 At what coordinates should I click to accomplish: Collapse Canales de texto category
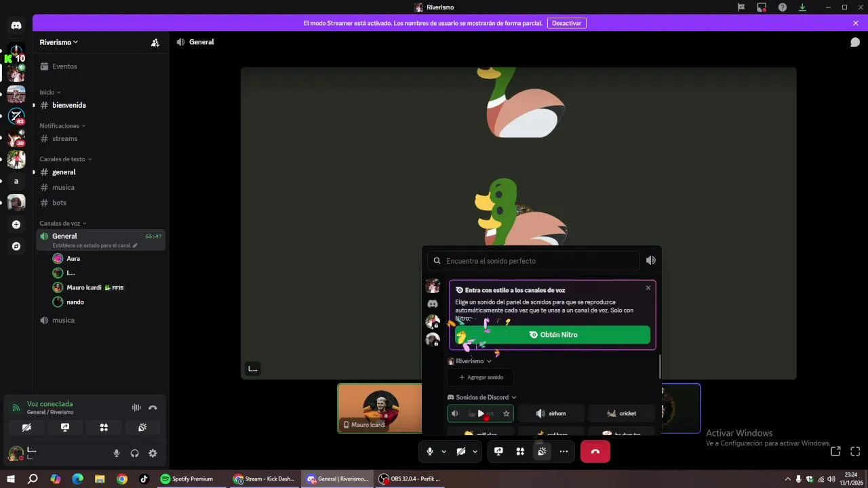pyautogui.click(x=65, y=159)
